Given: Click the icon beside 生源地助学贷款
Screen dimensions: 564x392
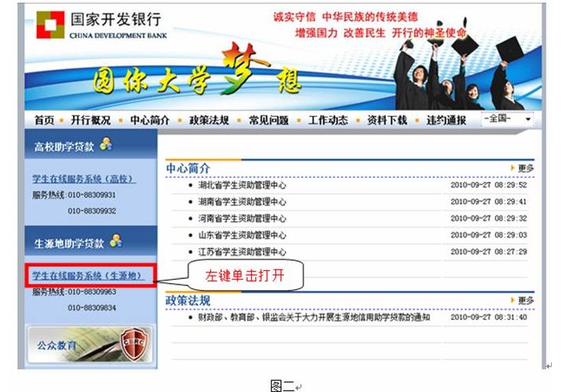Looking at the screenshot, I should pyautogui.click(x=116, y=240).
